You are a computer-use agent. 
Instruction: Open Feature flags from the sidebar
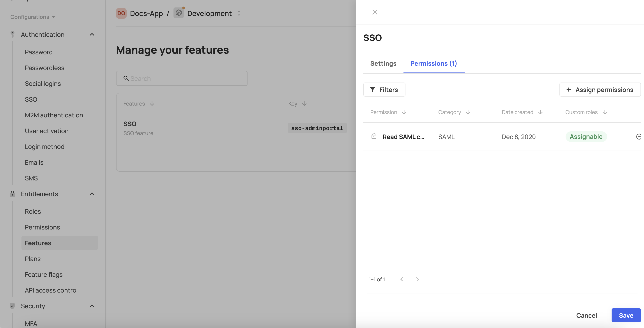click(44, 274)
